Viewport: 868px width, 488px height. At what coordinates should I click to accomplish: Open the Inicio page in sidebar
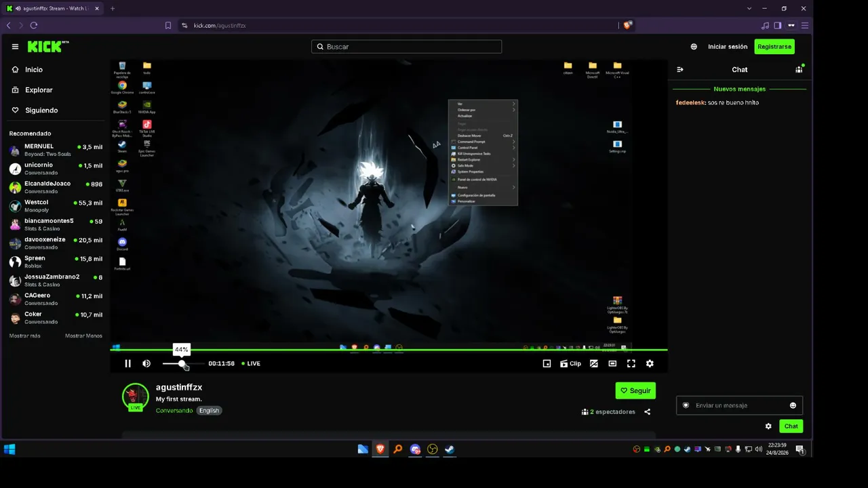27,69
